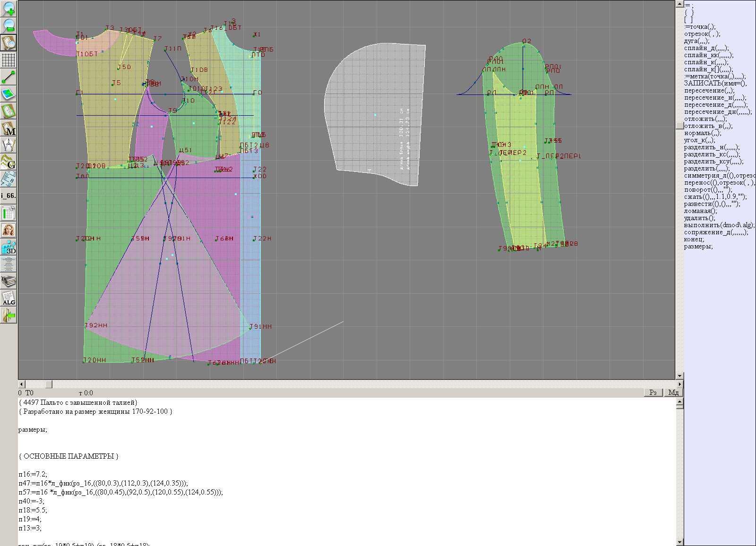Click in code line 'п16:=7.2;'
Viewport: 756px width, 546px height.
[33, 474]
